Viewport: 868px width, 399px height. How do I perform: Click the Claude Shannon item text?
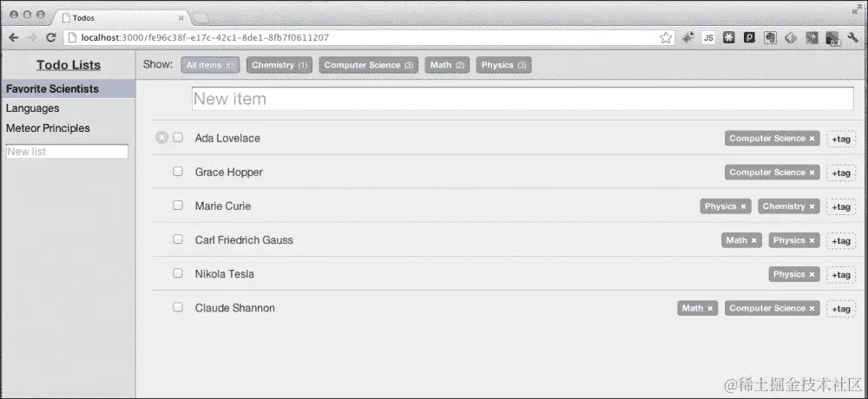point(234,308)
